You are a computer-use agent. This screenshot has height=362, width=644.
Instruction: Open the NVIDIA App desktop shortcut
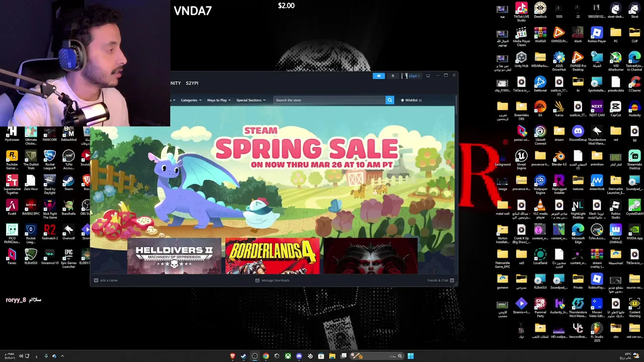pos(634,232)
